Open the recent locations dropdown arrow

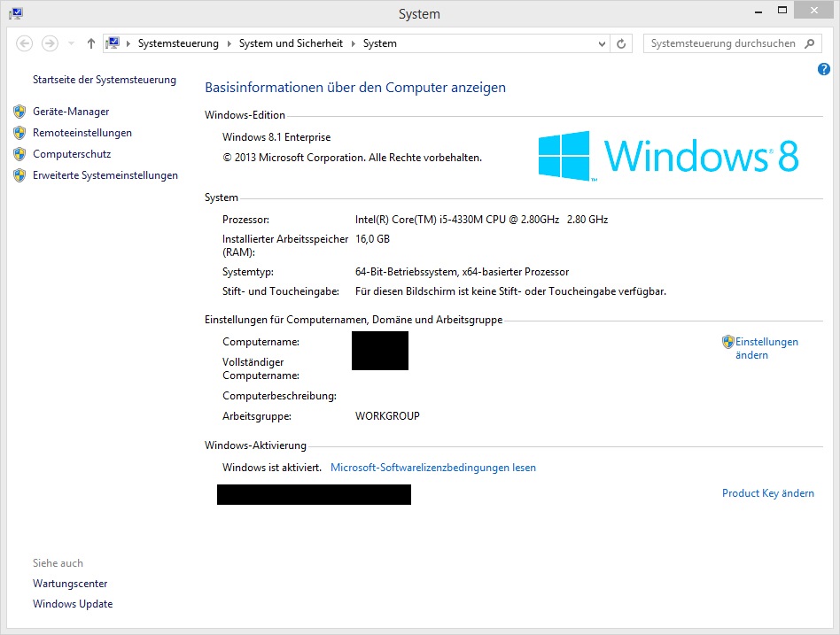tap(71, 43)
